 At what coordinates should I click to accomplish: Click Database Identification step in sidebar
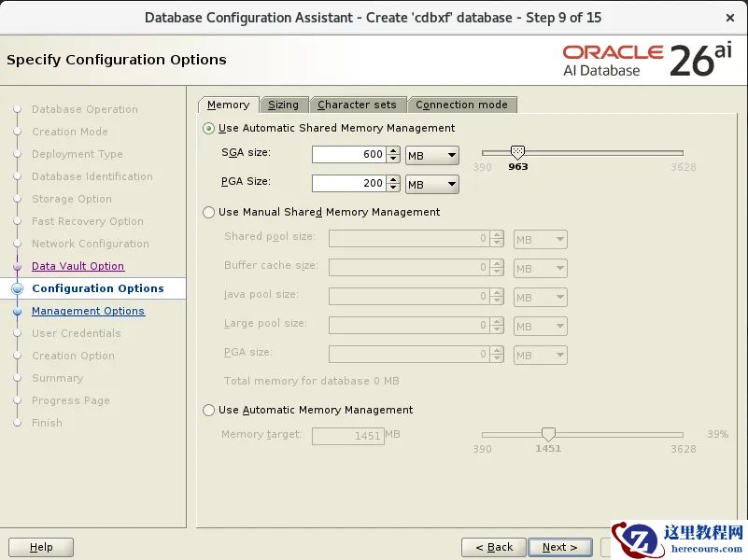(92, 176)
